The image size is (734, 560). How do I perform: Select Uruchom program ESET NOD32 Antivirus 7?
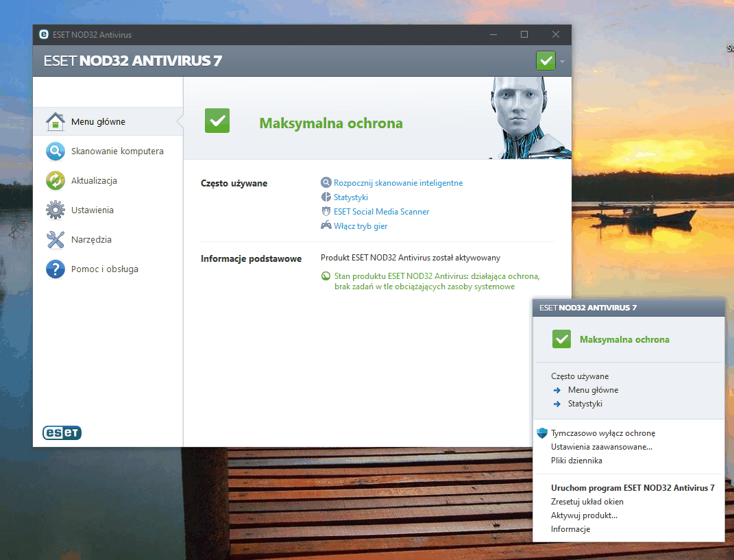tap(633, 488)
